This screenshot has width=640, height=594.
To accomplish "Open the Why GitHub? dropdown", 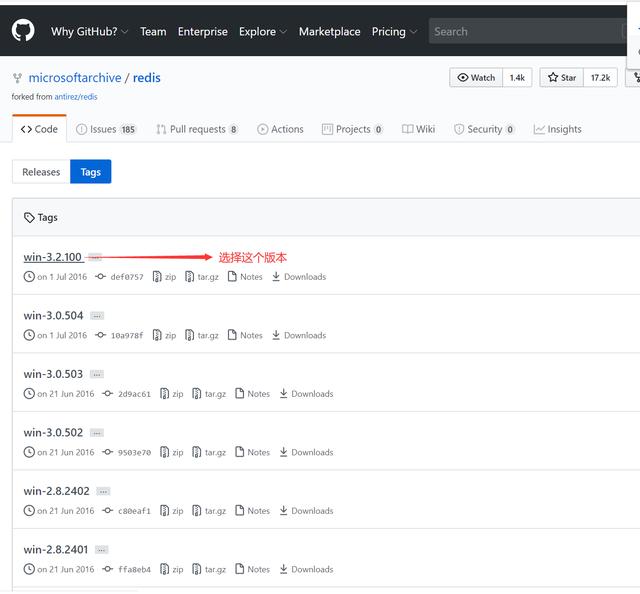I will [x=89, y=31].
